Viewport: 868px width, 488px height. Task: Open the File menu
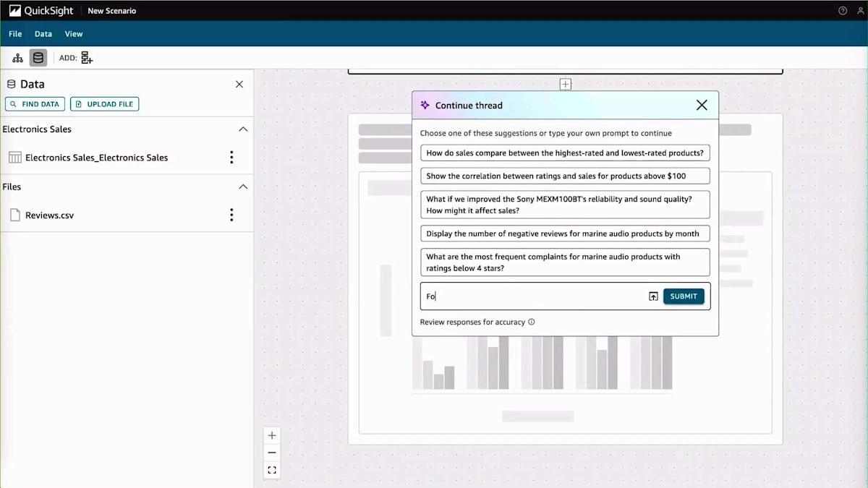pos(15,34)
